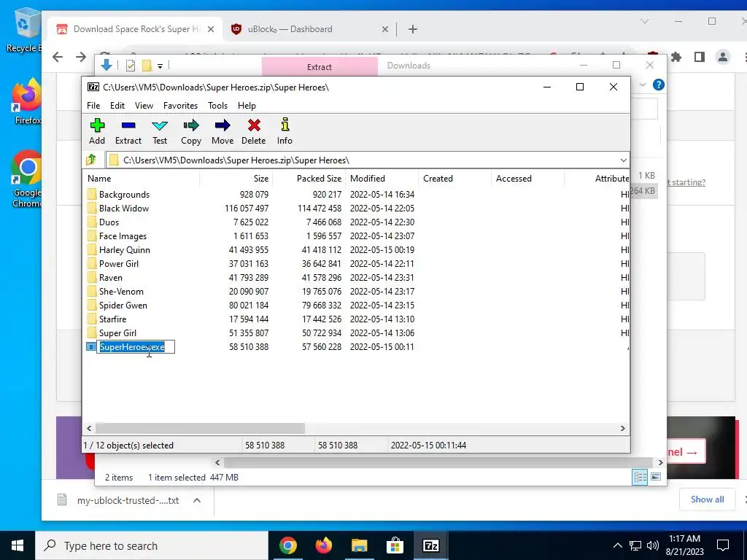747x560 pixels.
Task: Click the SuperHeroes.exe rename field
Action: pos(136,346)
